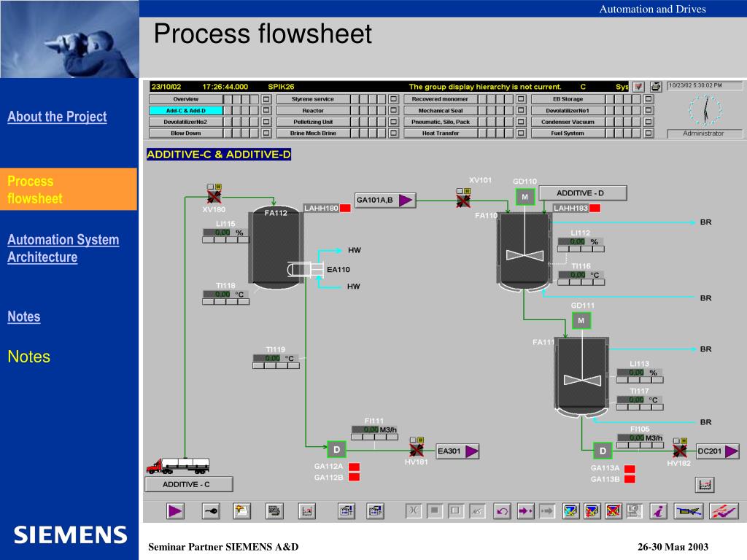Click the ADDITIVE - D label button

pos(583,192)
